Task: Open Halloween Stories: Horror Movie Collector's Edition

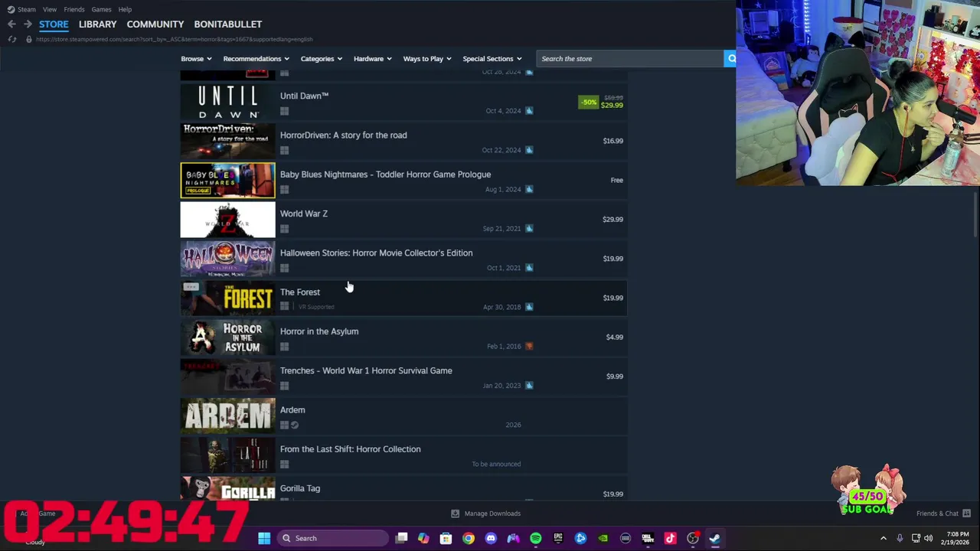Action: coord(403,259)
